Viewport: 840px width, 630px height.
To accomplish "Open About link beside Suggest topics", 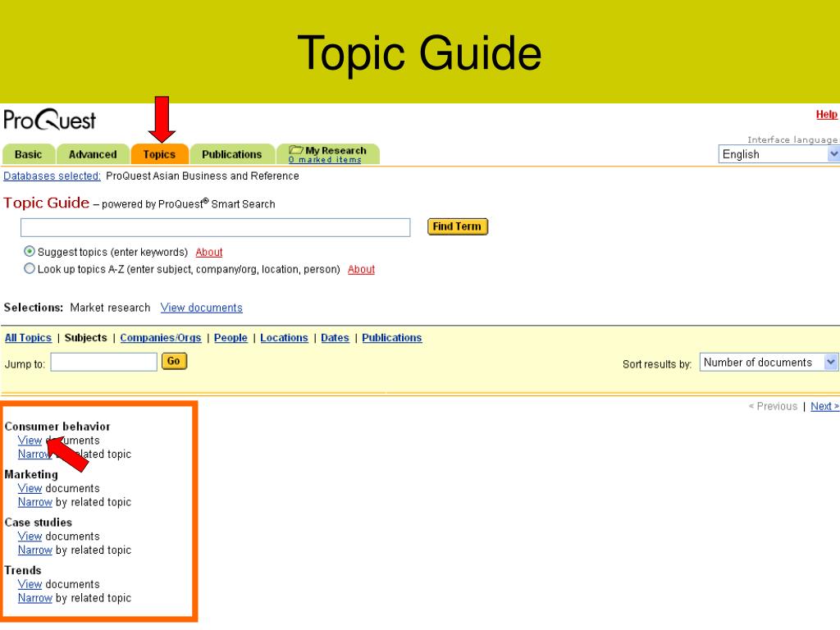I will pos(209,252).
